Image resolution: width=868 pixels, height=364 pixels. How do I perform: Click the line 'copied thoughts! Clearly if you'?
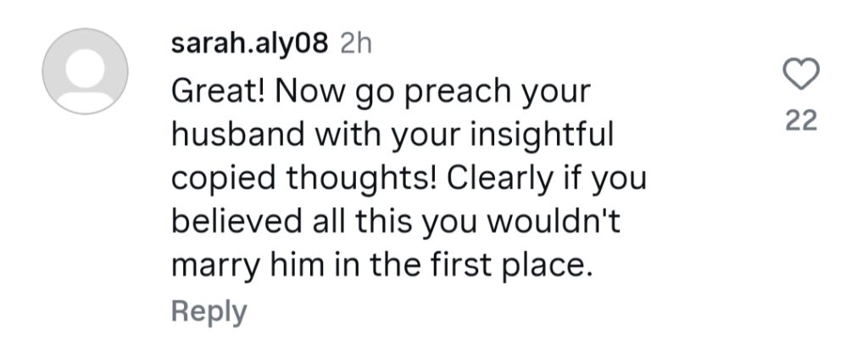click(x=409, y=178)
